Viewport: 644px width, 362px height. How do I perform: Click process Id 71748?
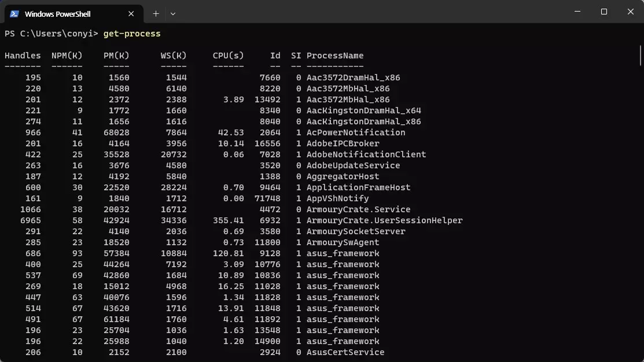(267, 199)
